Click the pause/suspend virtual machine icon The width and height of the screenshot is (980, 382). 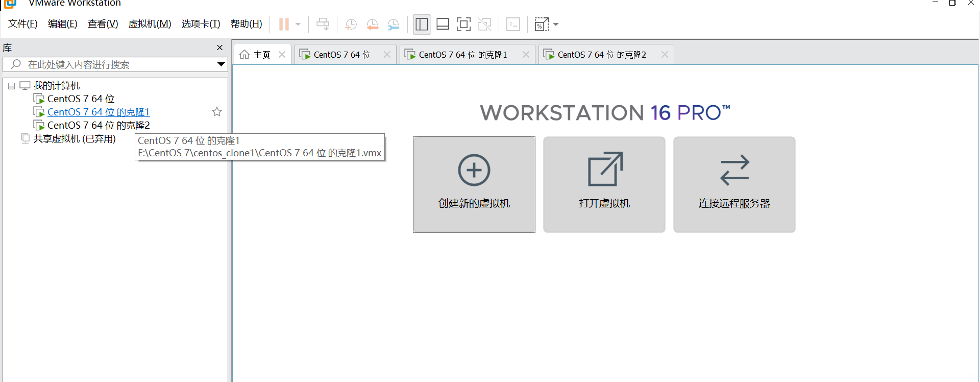point(284,24)
